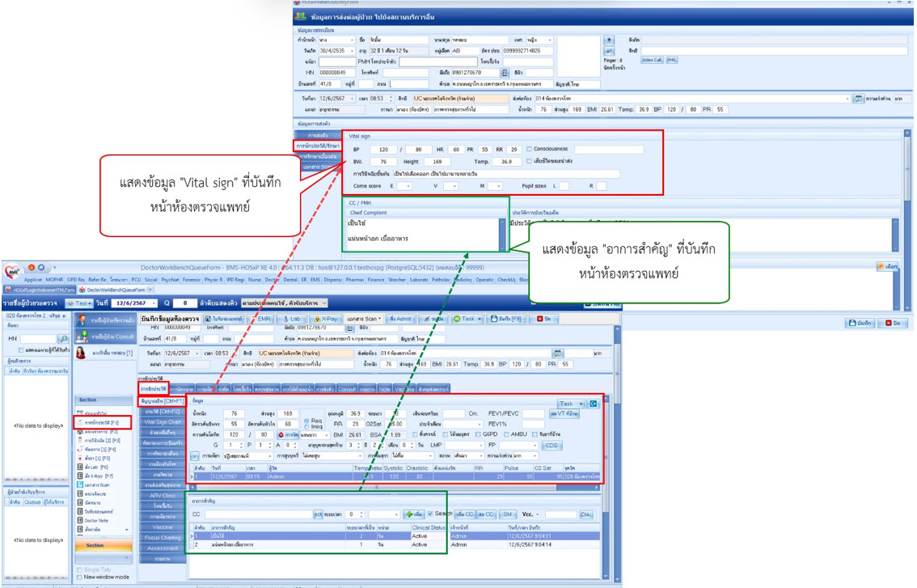Click the EMR toolbar button
The image size is (917, 588).
coord(260,319)
